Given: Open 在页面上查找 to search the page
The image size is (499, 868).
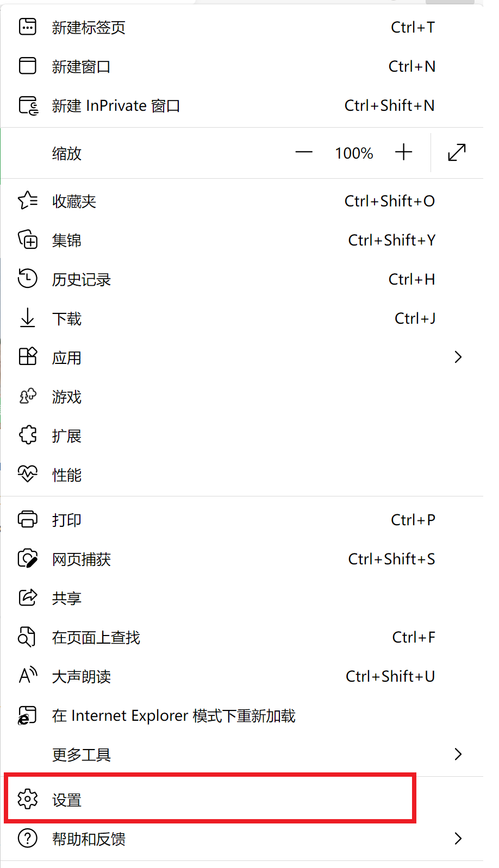Looking at the screenshot, I should pos(95,637).
